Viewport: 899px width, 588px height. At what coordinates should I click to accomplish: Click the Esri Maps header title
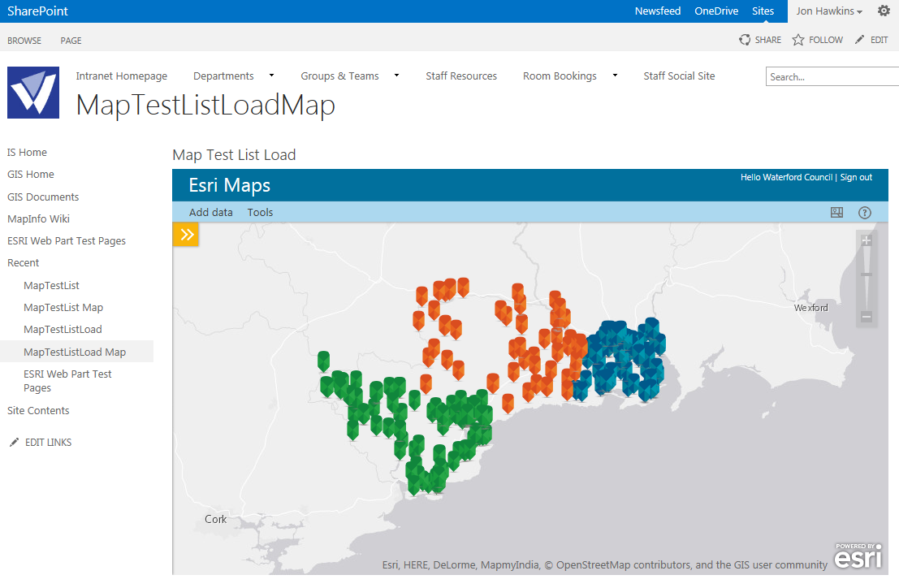(229, 186)
